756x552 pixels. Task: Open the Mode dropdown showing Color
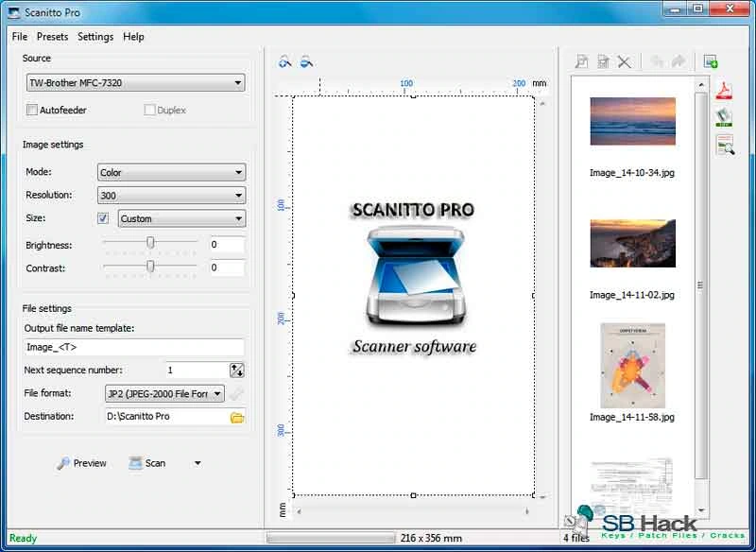click(172, 172)
